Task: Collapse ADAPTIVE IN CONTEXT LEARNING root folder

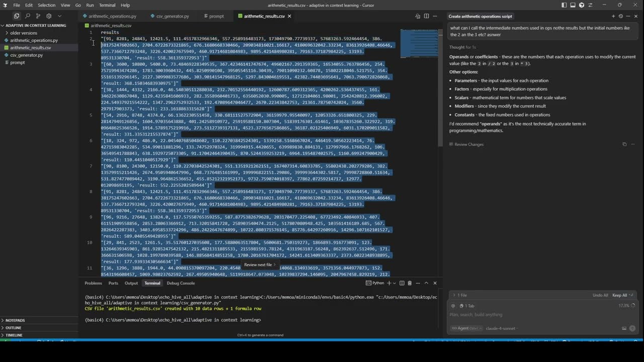Action: [x=39, y=25]
